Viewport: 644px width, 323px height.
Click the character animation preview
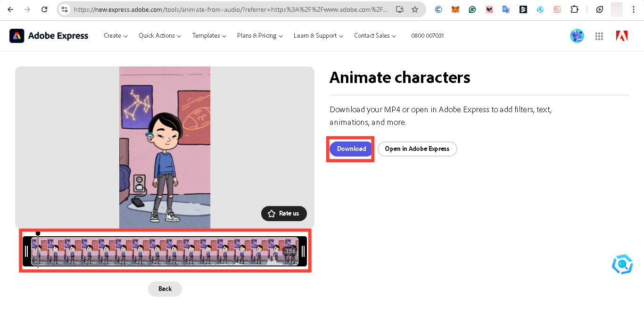click(x=165, y=148)
